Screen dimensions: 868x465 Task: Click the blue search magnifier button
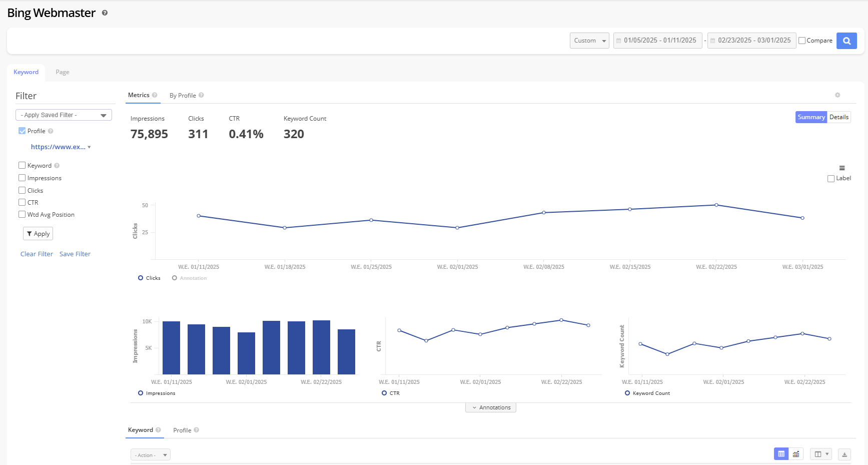coord(846,41)
